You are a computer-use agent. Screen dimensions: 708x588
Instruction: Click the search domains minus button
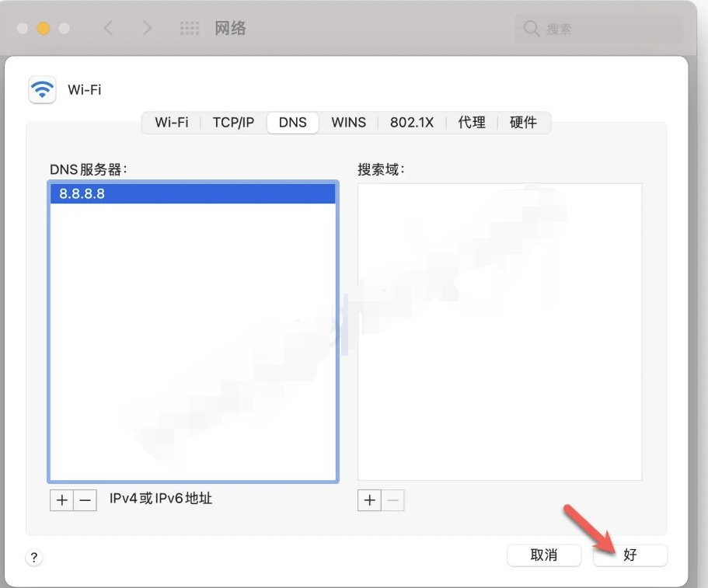[393, 500]
